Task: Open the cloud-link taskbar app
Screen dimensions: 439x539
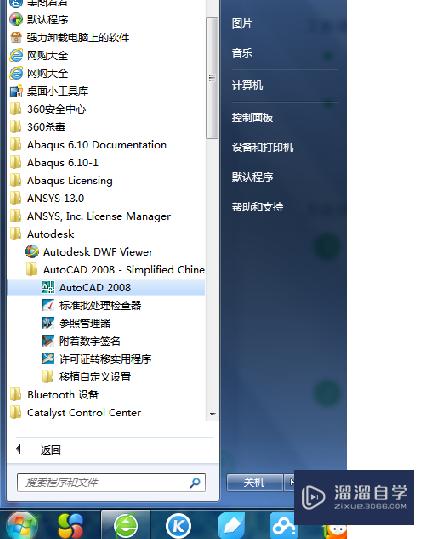Action: tap(283, 525)
